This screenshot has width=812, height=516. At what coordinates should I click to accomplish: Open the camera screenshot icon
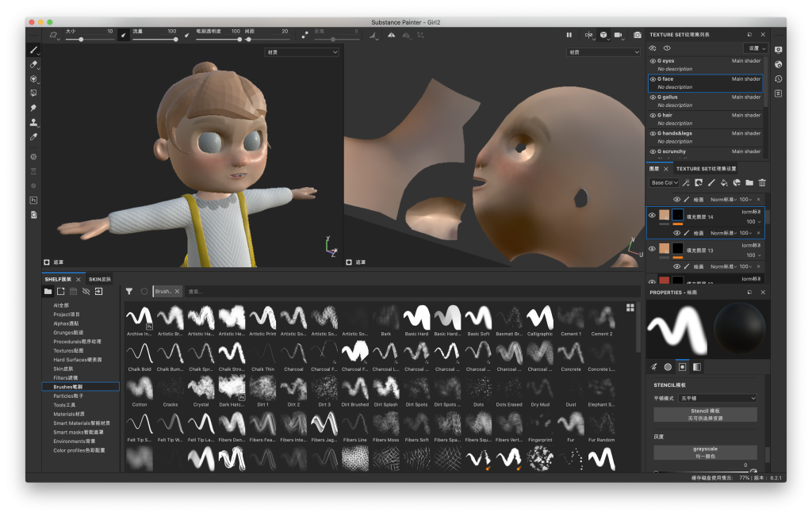(638, 35)
